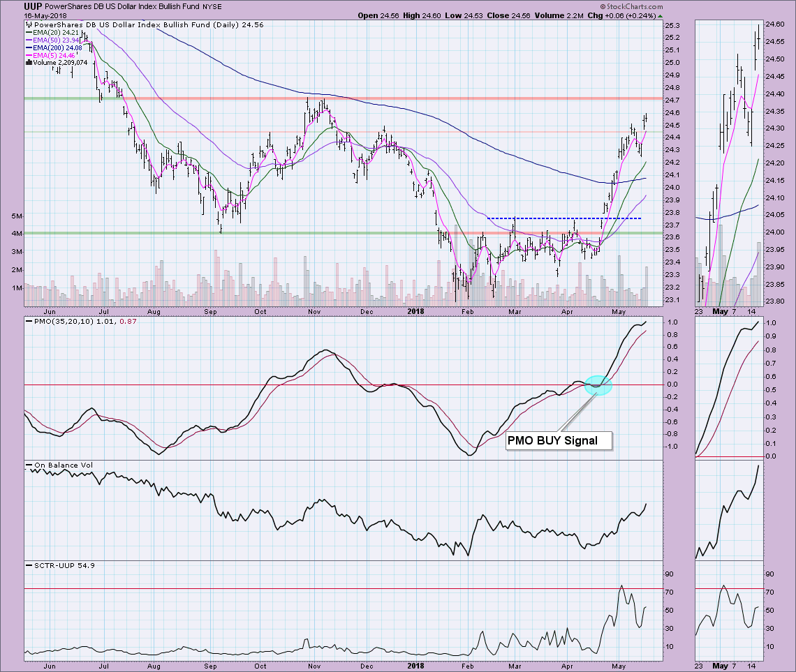The height and width of the screenshot is (672, 796).
Task: Click the (Daily) 24.56 price legend line
Action: pyautogui.click(x=145, y=25)
